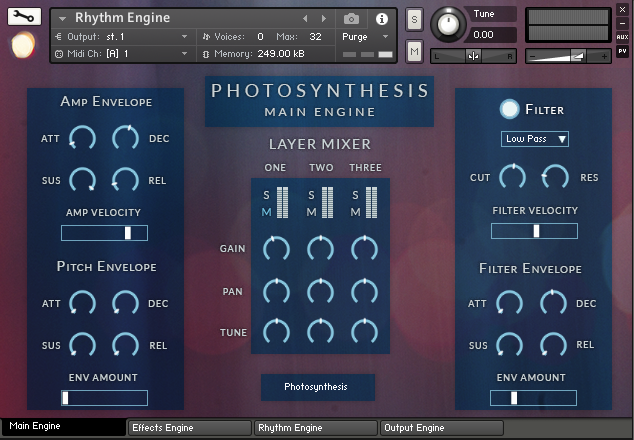This screenshot has width=634, height=440.
Task: Click the Amp Envelope SUS knob
Action: coord(82,180)
